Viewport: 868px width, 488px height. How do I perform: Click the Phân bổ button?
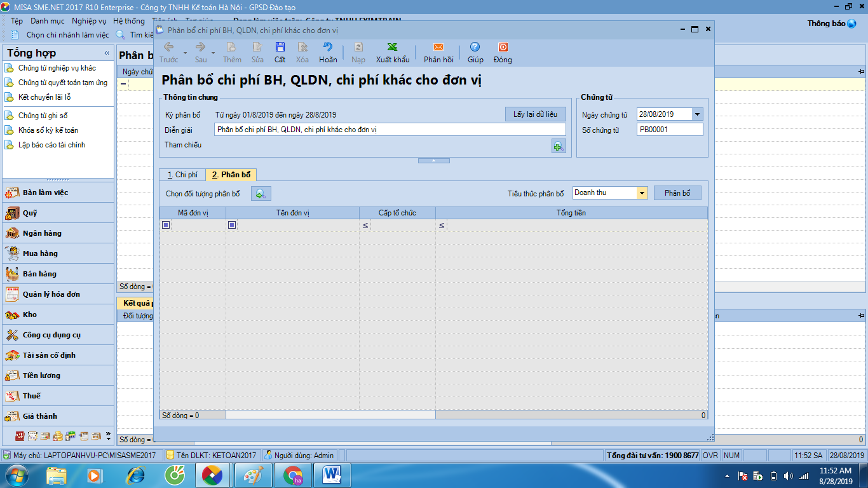tap(677, 193)
